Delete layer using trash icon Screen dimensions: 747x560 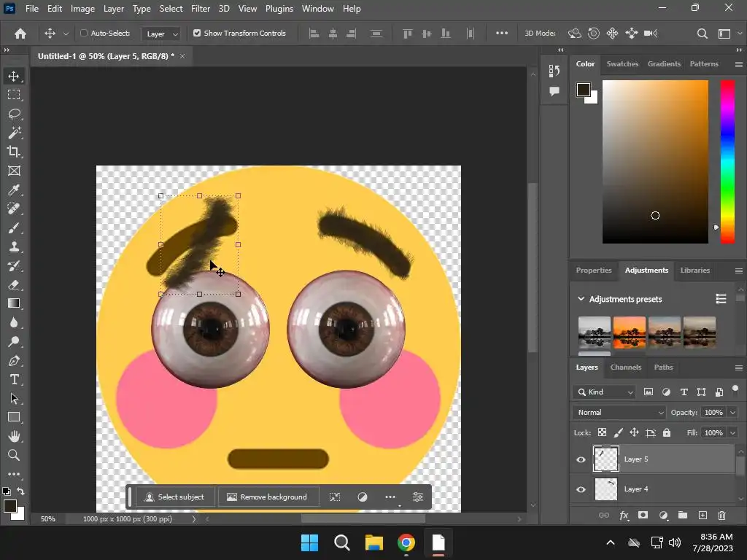(722, 516)
